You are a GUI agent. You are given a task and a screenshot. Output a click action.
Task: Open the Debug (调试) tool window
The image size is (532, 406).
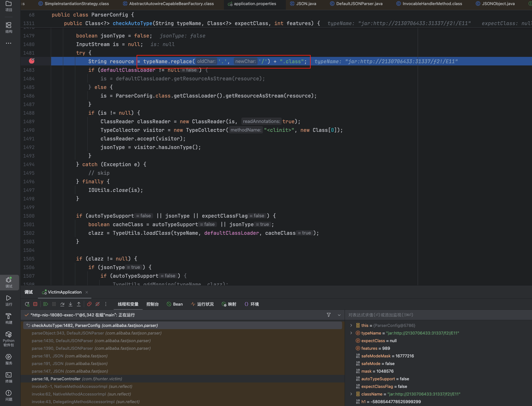coord(9,282)
